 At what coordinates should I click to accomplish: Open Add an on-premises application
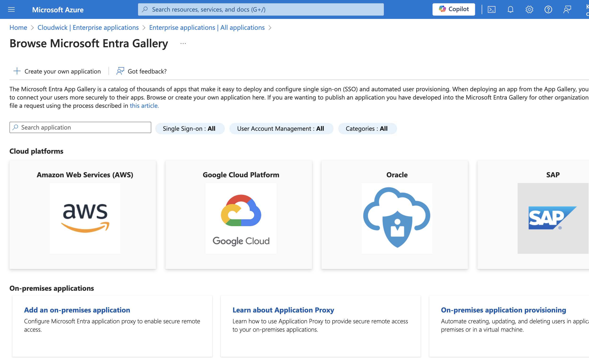[x=77, y=310]
